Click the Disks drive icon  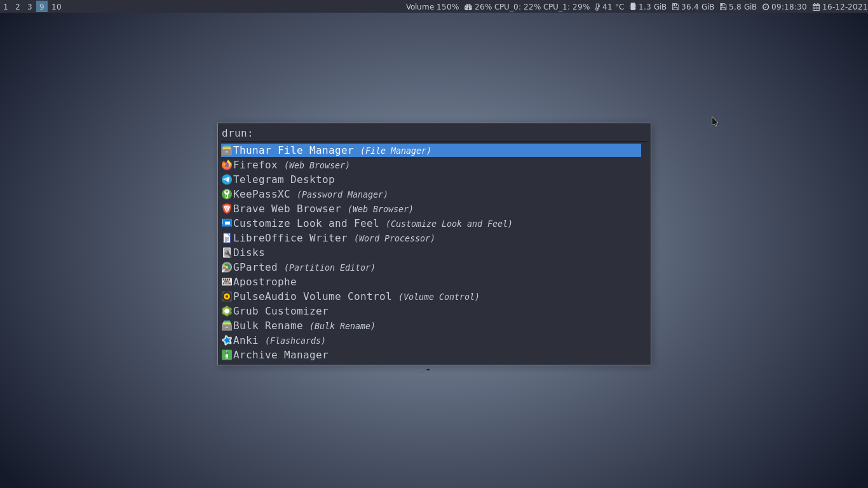pos(227,253)
